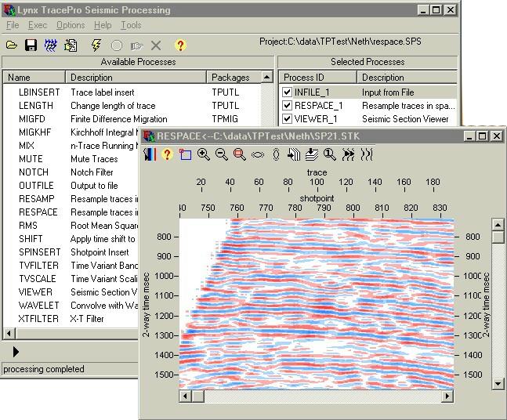This screenshot has width=507, height=420.
Task: Toggle the RESPACE_1 process checkbox
Action: [x=287, y=106]
